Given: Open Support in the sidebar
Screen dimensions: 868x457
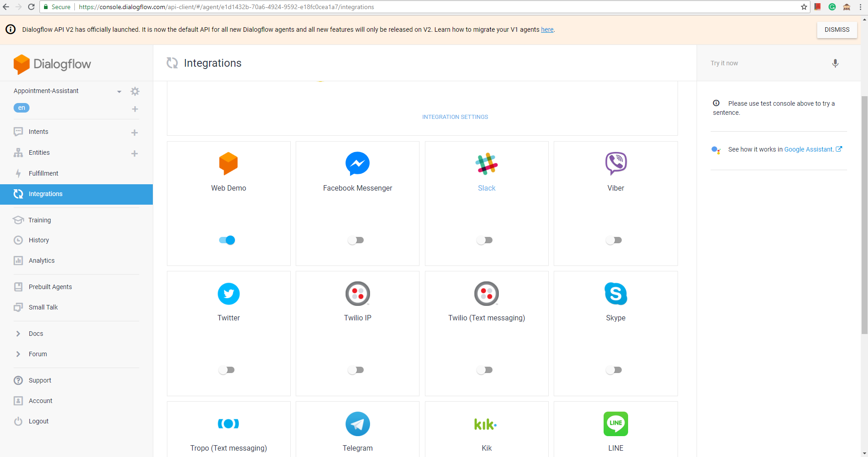Looking at the screenshot, I should (x=40, y=380).
